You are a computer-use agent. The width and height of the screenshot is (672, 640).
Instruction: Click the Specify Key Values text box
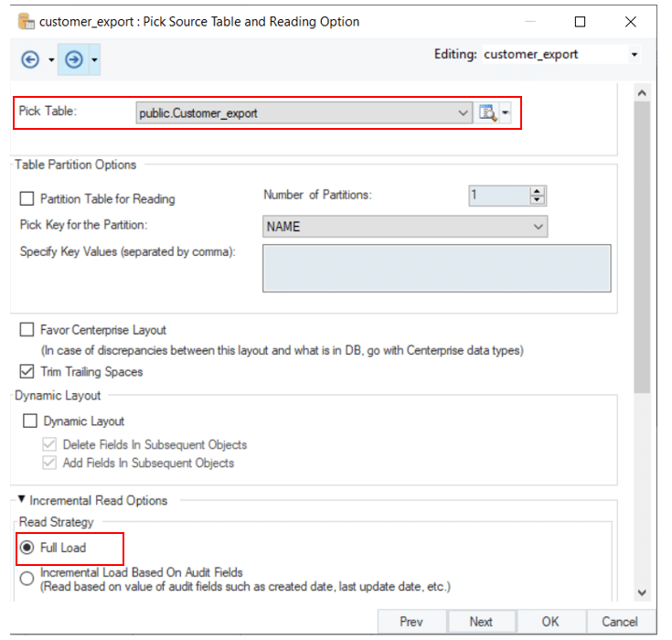tap(437, 269)
